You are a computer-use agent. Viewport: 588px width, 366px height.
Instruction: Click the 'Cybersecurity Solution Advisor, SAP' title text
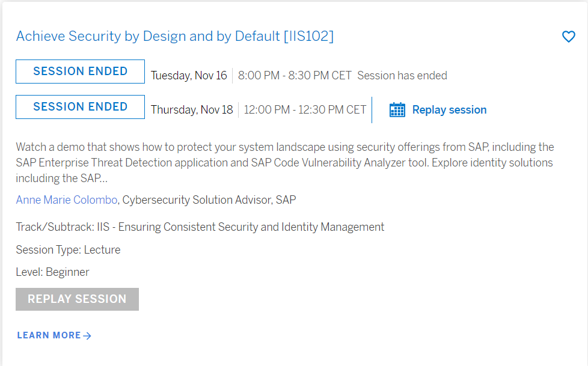209,200
